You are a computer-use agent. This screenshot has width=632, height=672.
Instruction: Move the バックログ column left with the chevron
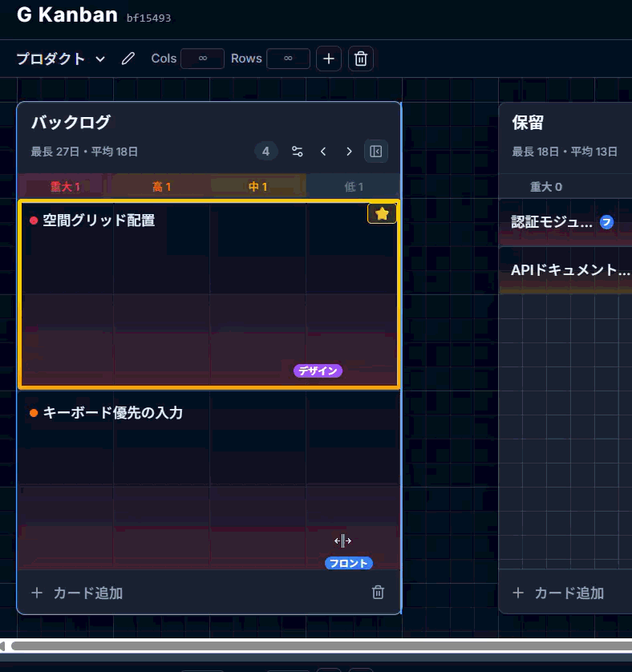323,152
